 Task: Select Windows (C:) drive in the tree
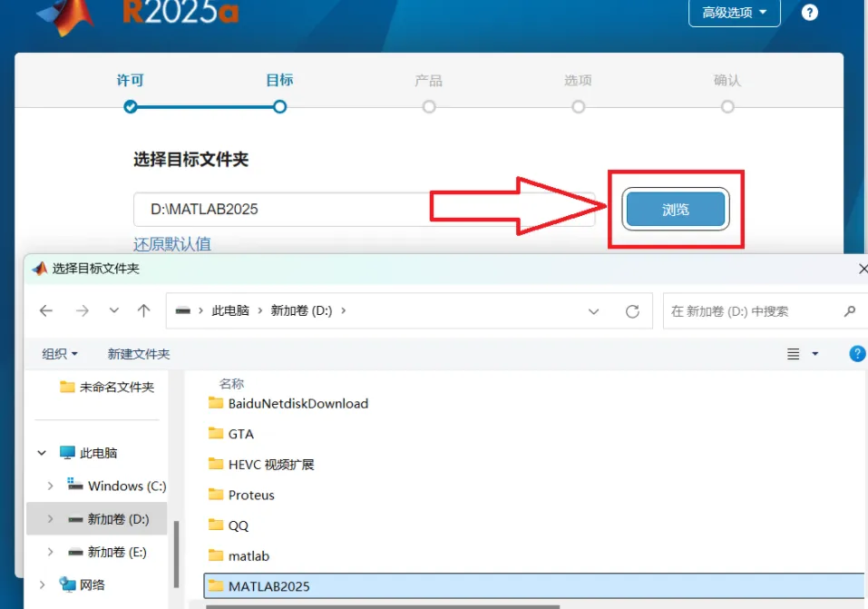(x=116, y=486)
